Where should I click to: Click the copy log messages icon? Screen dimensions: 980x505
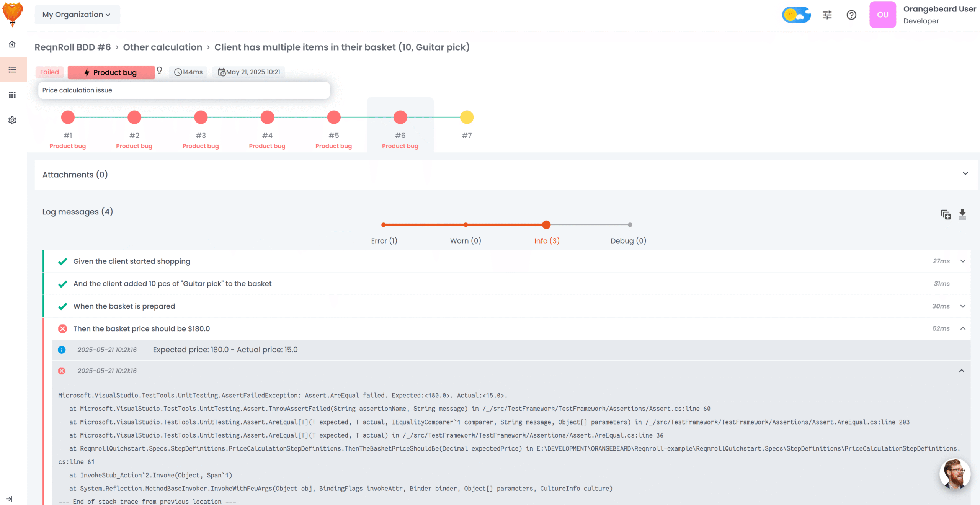pyautogui.click(x=946, y=215)
